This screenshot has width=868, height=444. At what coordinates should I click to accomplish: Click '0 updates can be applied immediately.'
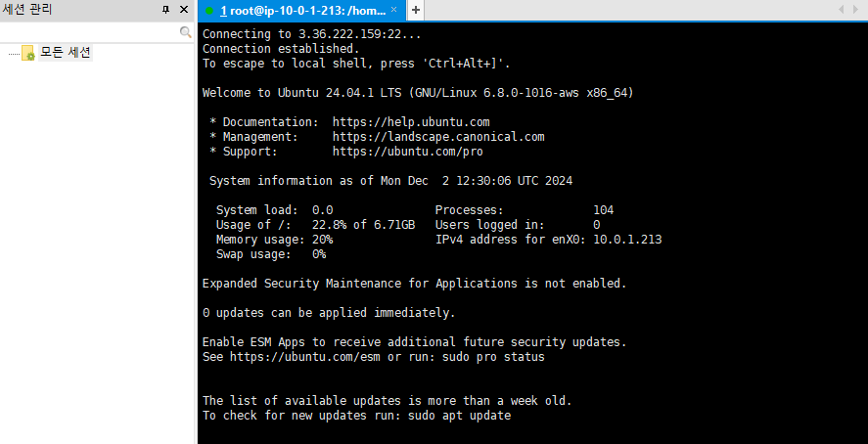point(329,313)
